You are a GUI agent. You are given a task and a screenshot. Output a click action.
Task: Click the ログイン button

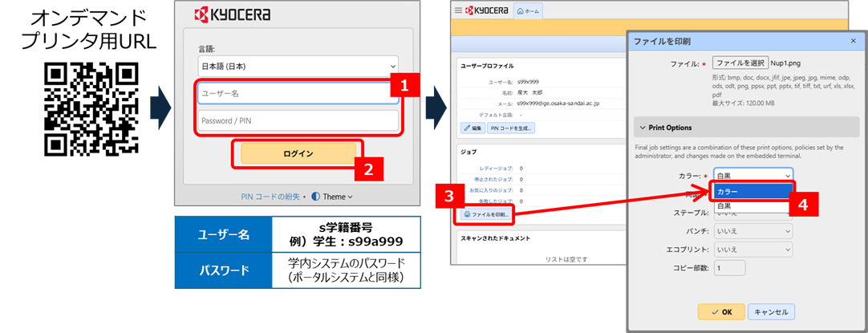[x=298, y=153]
